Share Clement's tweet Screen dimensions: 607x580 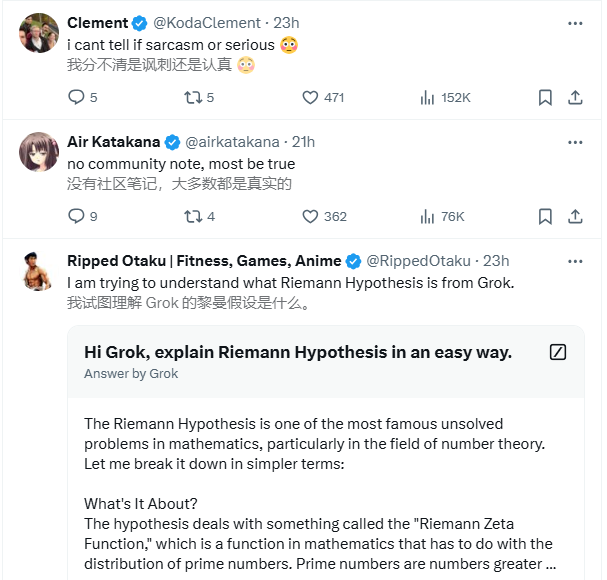575,97
